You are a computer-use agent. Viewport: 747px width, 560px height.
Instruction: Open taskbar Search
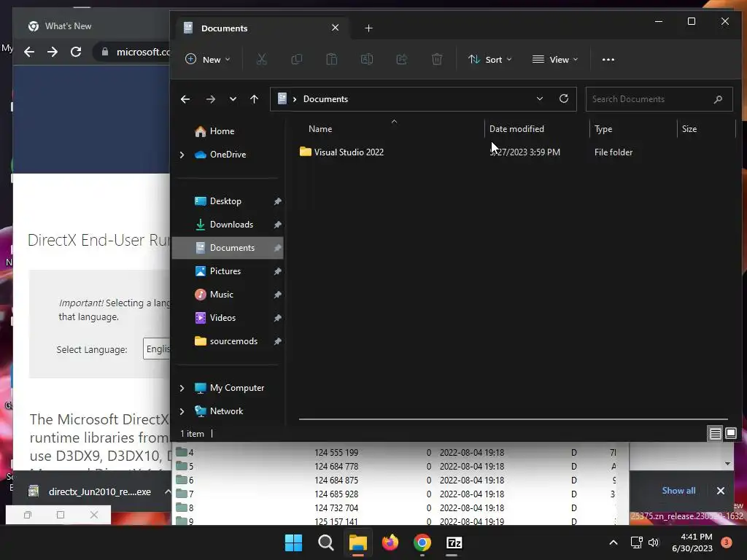(326, 542)
